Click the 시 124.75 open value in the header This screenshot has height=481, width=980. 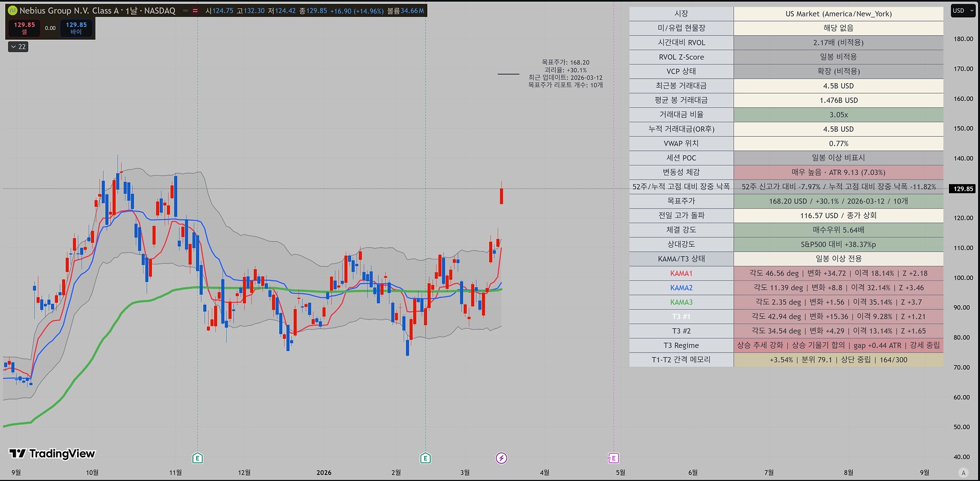[x=219, y=11]
